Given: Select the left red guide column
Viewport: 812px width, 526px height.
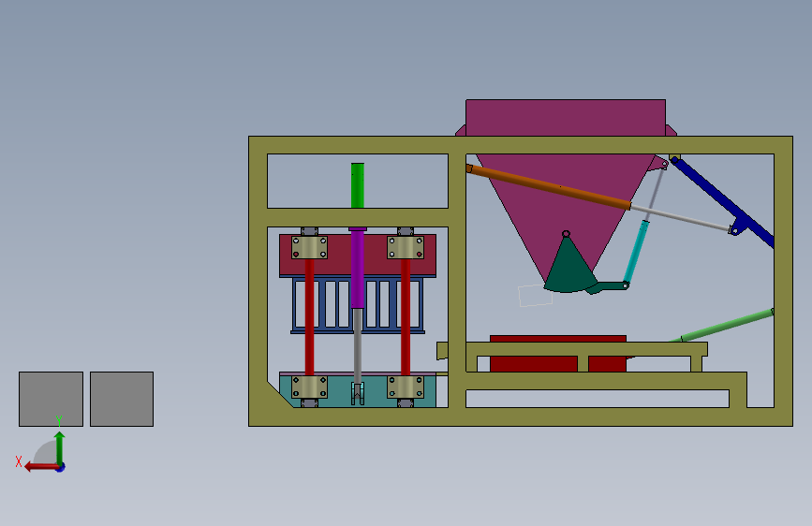Looking at the screenshot, I should click(309, 317).
